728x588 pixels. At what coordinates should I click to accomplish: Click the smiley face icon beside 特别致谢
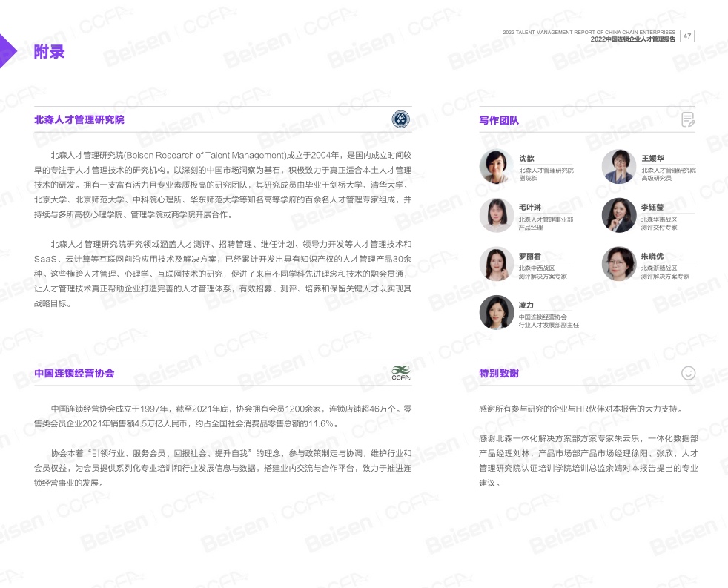click(x=688, y=373)
